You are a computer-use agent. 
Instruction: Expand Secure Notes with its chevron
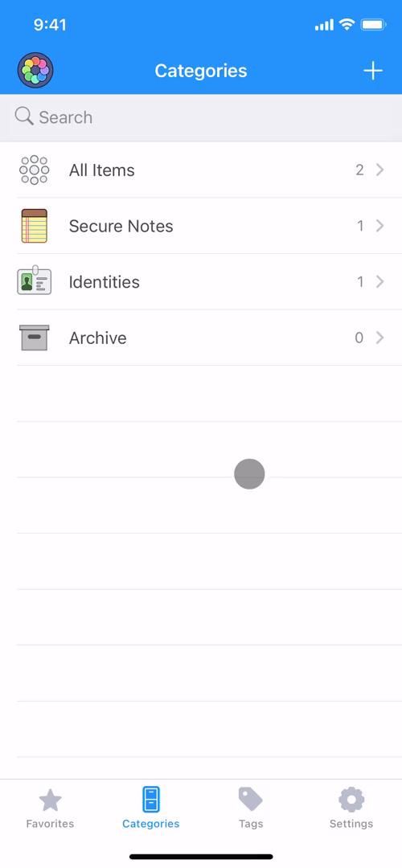coord(379,226)
